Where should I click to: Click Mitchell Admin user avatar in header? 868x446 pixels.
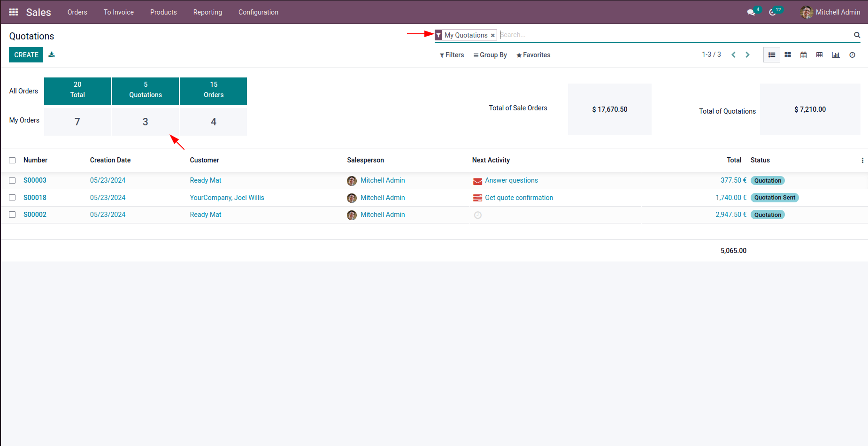(807, 12)
